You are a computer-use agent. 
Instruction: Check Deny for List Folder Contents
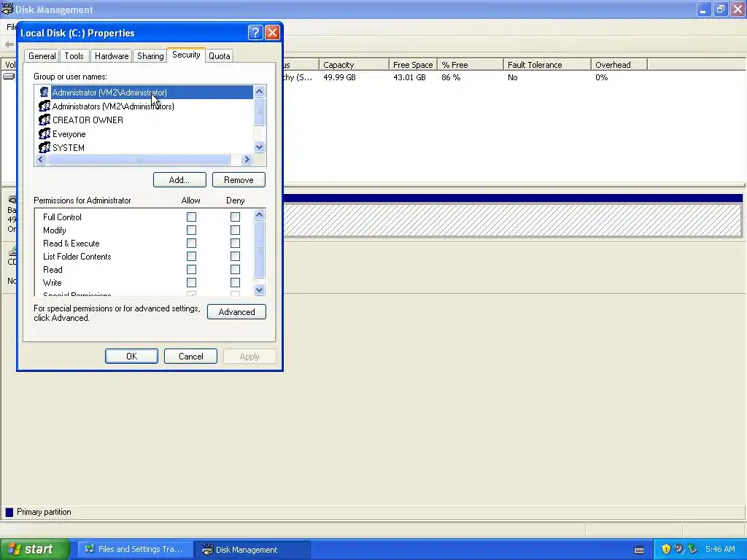tap(235, 257)
